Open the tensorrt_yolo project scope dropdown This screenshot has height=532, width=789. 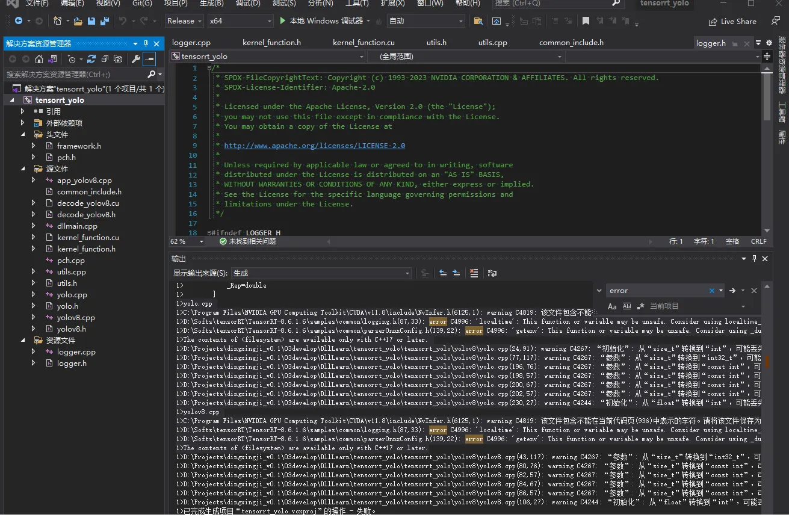(268, 57)
